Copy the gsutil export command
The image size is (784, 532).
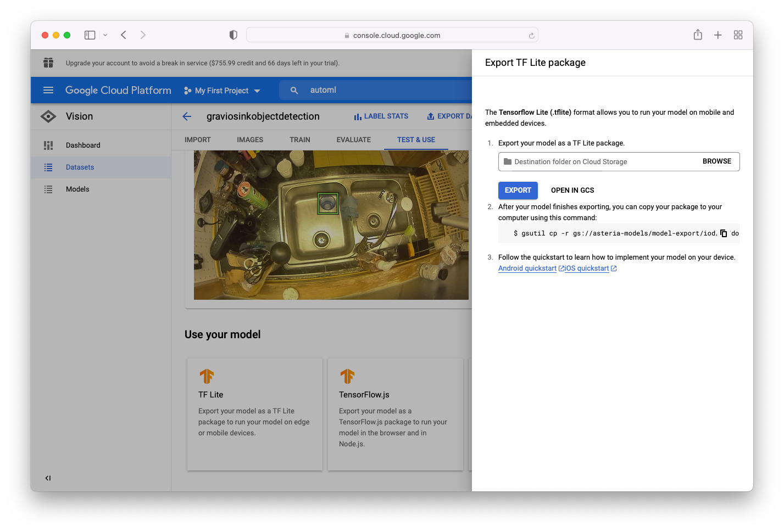point(724,233)
